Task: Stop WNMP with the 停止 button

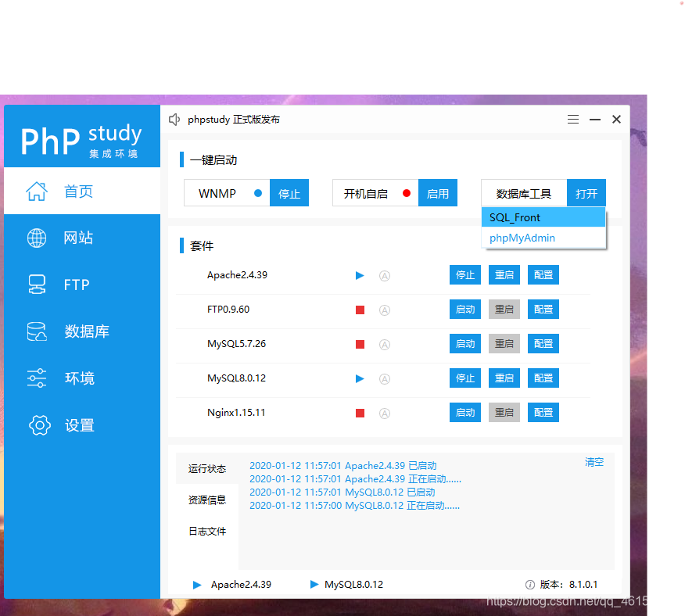Action: tap(289, 192)
